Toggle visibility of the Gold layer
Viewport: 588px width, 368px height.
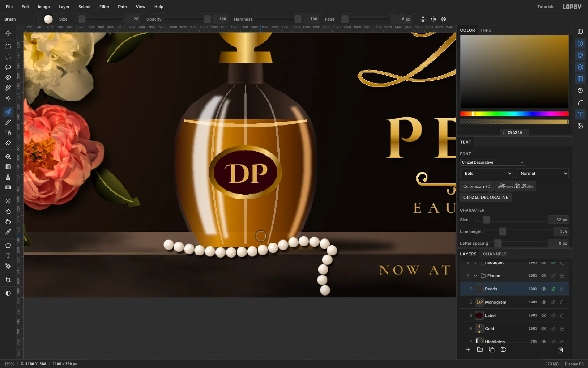[544, 329]
